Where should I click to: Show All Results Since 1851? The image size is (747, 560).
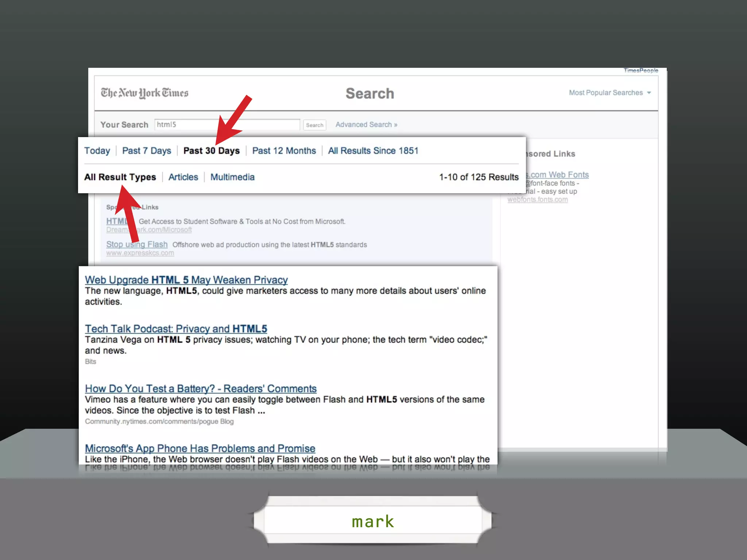tap(373, 151)
